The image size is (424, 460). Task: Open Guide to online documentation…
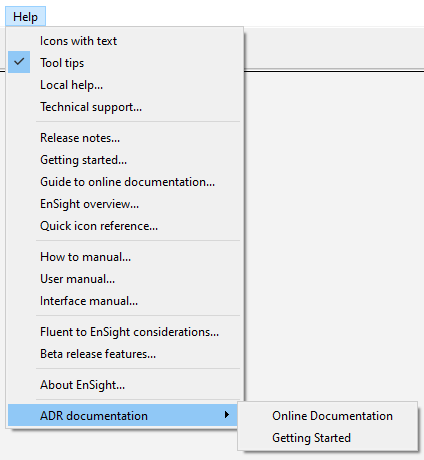(124, 182)
